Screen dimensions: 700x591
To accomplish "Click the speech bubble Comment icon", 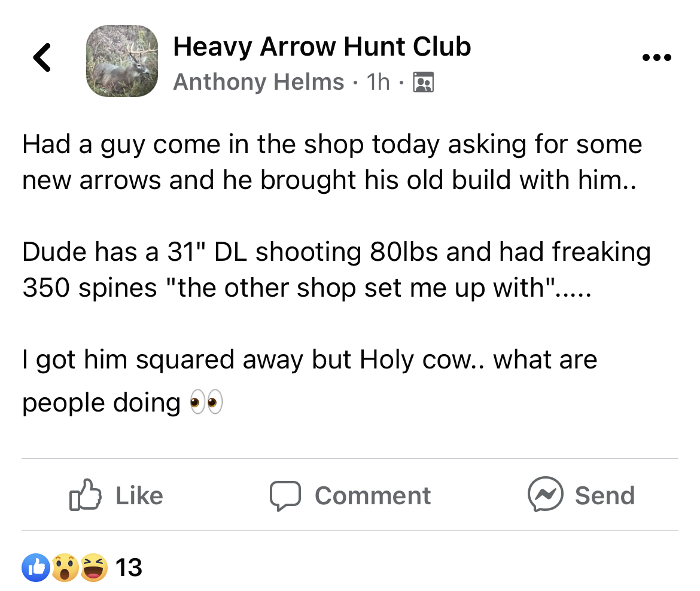I will [x=285, y=496].
